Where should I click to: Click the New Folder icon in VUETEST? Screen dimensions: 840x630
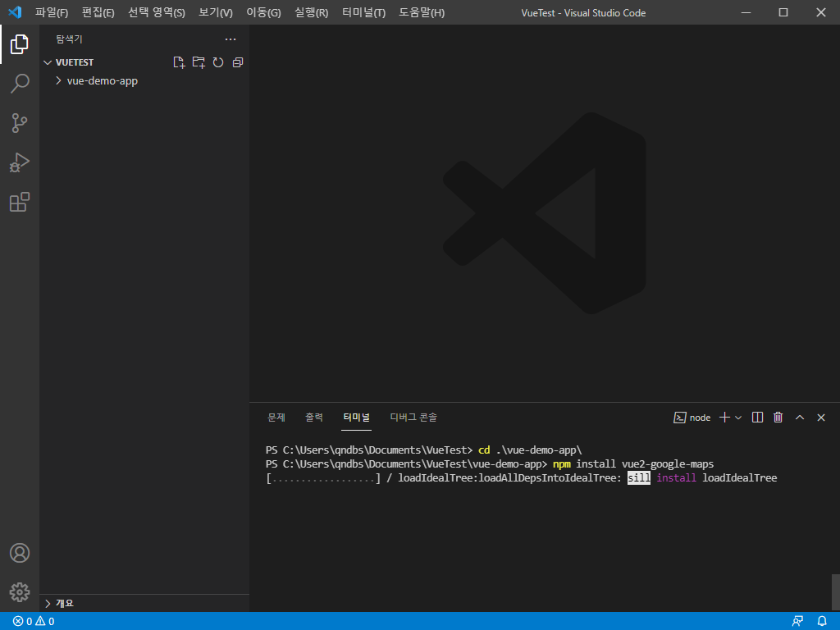(199, 62)
